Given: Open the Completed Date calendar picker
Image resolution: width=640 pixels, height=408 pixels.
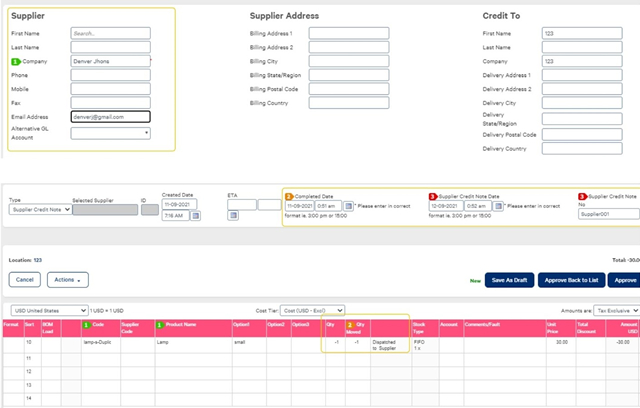Looking at the screenshot, I should pyautogui.click(x=349, y=205).
